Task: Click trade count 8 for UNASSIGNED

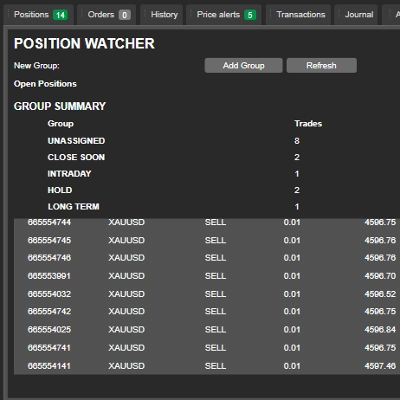Action: click(297, 141)
